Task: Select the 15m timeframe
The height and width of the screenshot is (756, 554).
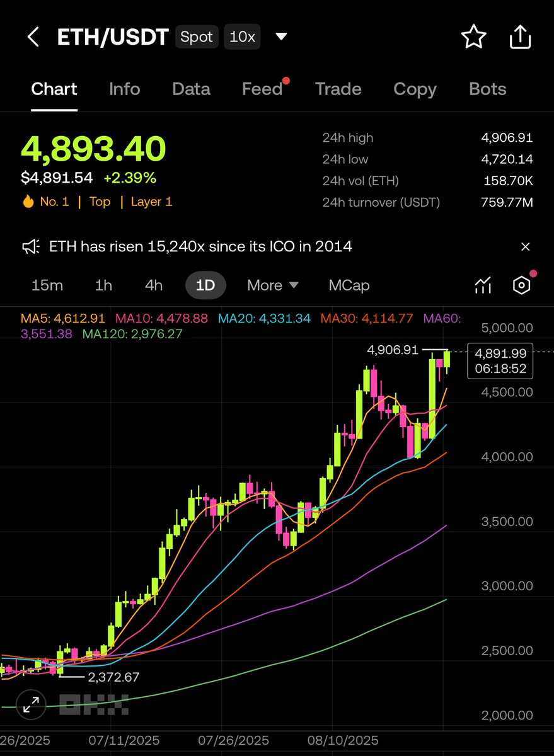Action: (x=47, y=285)
